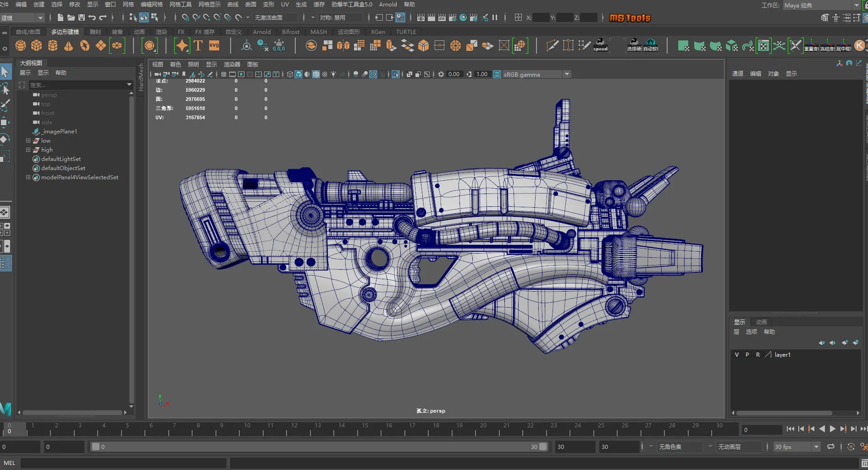Click the IPR render icon
Image resolution: width=868 pixels, height=470 pixels.
point(442,17)
